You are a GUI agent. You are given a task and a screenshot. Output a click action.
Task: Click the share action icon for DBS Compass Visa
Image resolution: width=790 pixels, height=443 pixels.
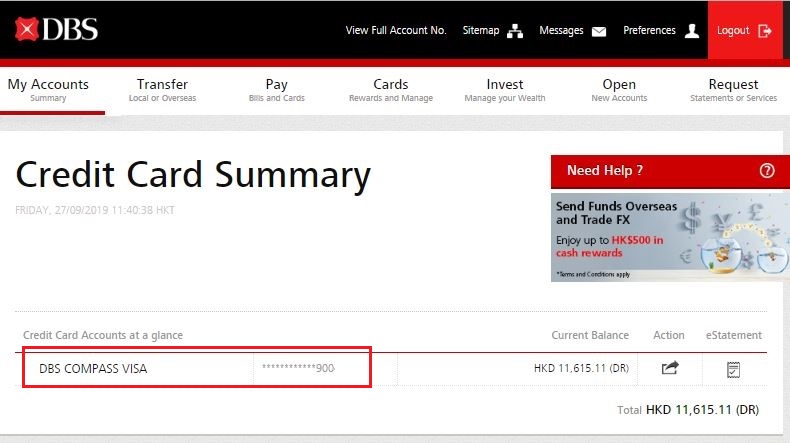669,369
